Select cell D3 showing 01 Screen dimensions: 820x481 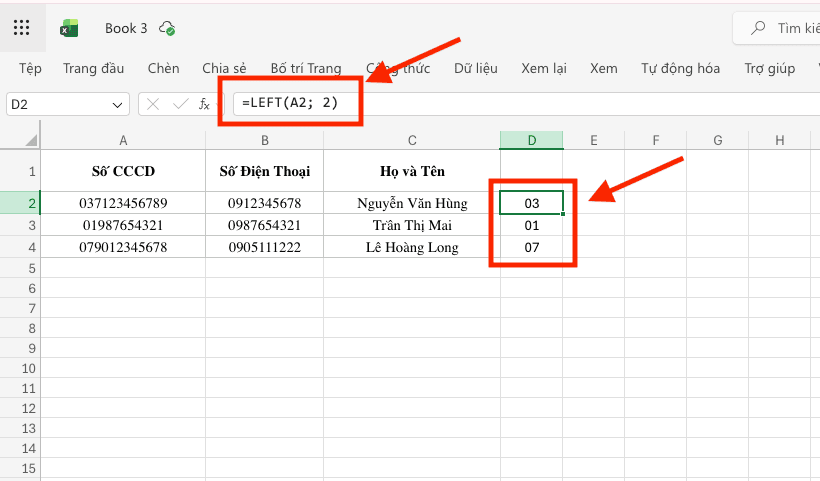pos(531,225)
